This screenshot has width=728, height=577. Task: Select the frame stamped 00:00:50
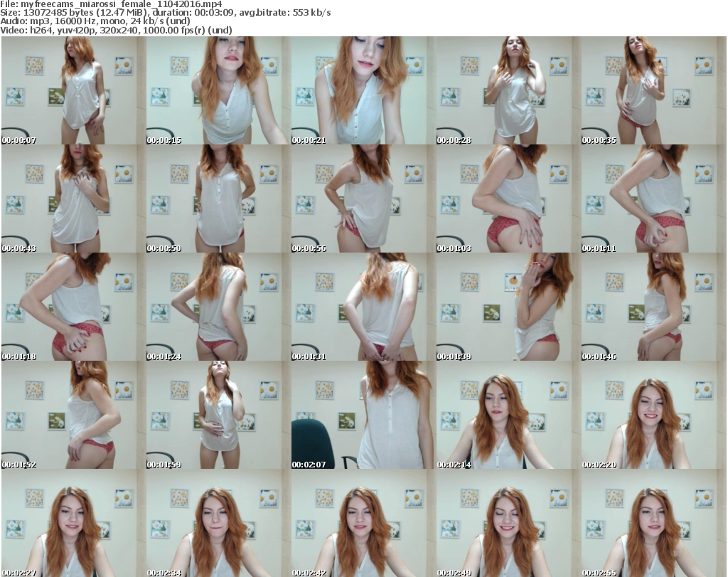[x=218, y=198]
